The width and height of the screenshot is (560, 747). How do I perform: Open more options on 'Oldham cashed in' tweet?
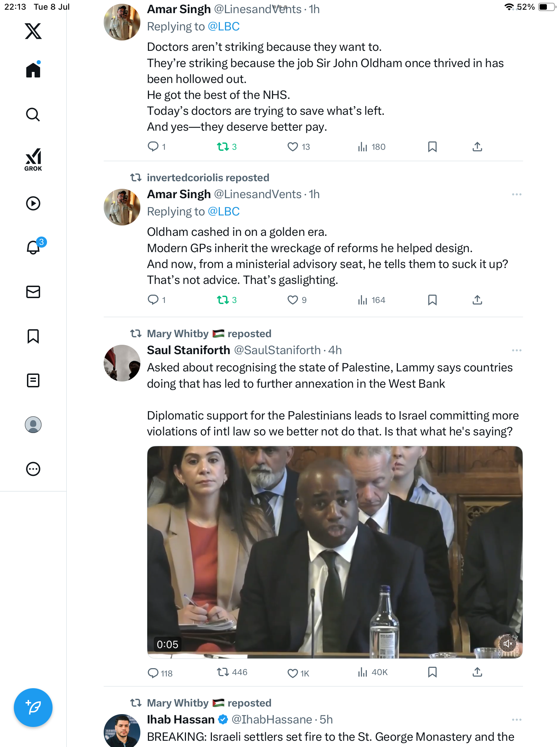point(517,194)
